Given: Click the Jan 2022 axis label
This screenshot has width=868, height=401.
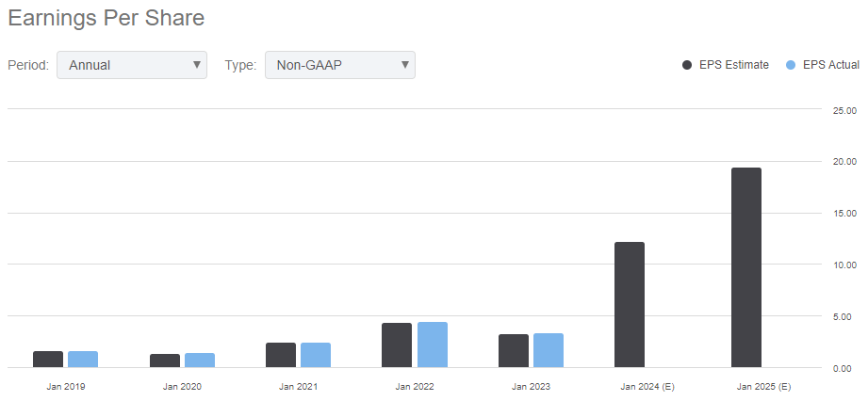Looking at the screenshot, I should point(415,387).
